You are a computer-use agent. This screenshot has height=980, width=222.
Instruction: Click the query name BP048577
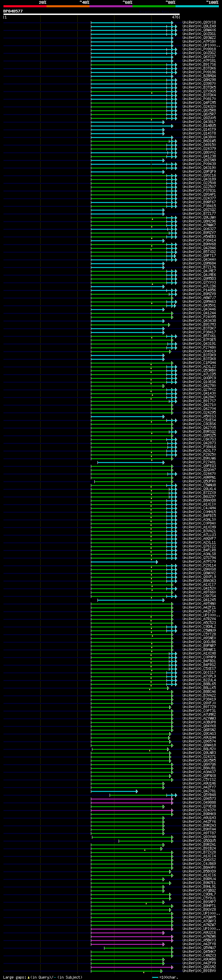(x=13, y=11)
